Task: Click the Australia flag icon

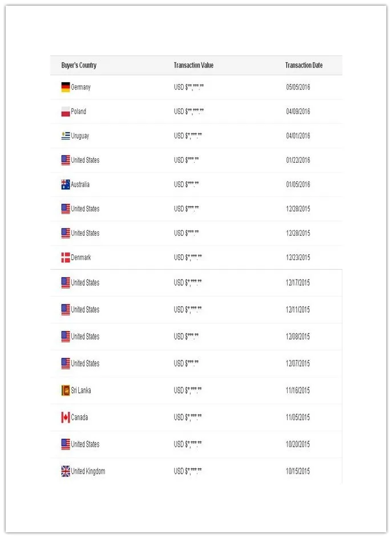Action: (66, 184)
